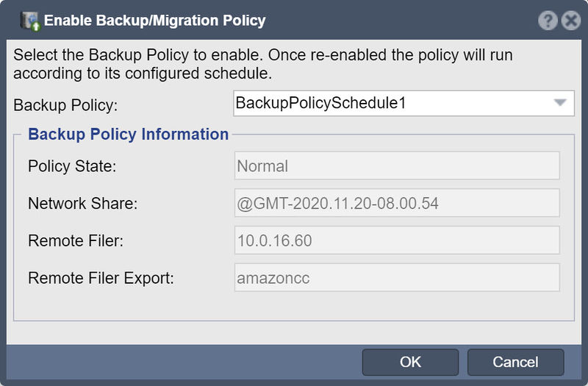Click the help question mark icon
Viewport: 588px width, 386px height.
(x=548, y=21)
